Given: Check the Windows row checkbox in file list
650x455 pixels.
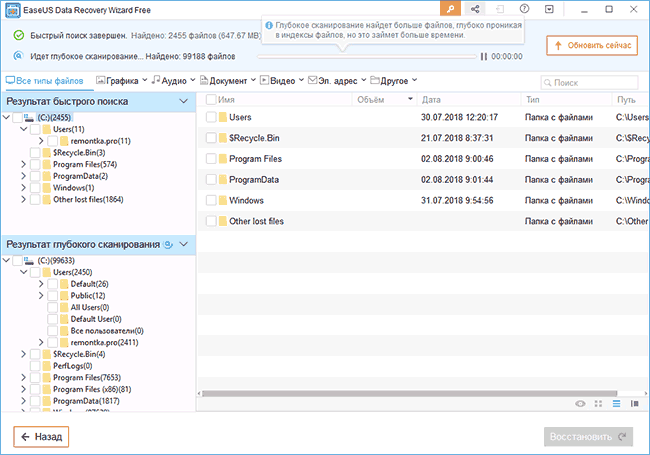Looking at the screenshot, I should [211, 200].
